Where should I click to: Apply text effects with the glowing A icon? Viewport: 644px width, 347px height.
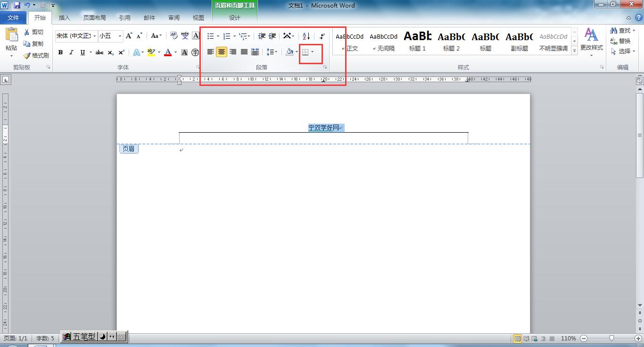pyautogui.click(x=136, y=52)
